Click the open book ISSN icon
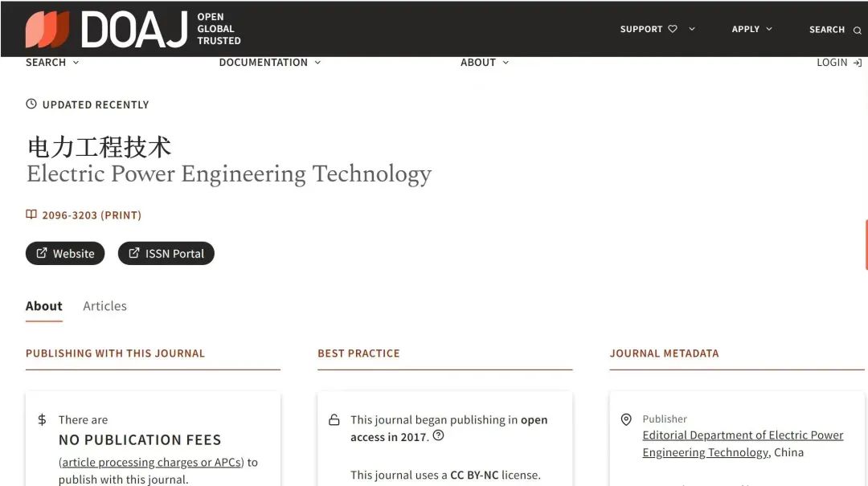The height and width of the screenshot is (486, 868). tap(31, 214)
